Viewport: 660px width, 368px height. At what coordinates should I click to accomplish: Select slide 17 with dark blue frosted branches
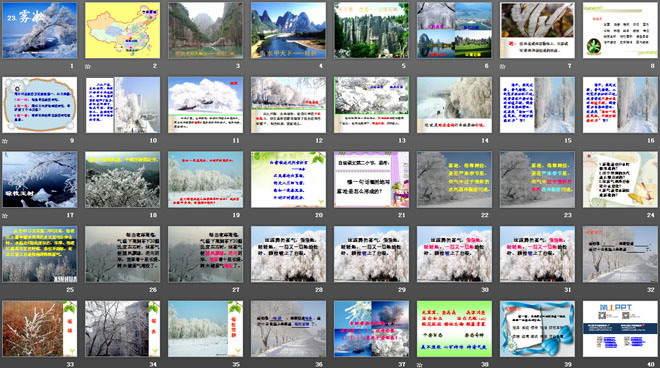(x=40, y=180)
